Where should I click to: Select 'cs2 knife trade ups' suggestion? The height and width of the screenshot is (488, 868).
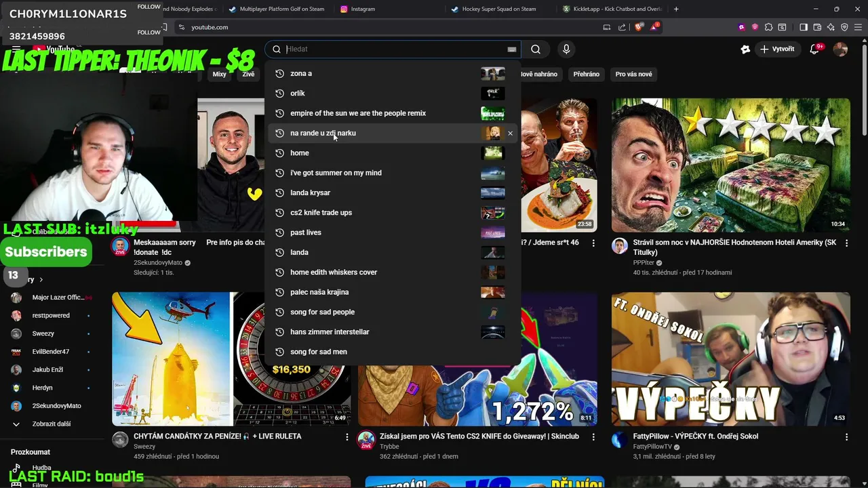coord(393,212)
